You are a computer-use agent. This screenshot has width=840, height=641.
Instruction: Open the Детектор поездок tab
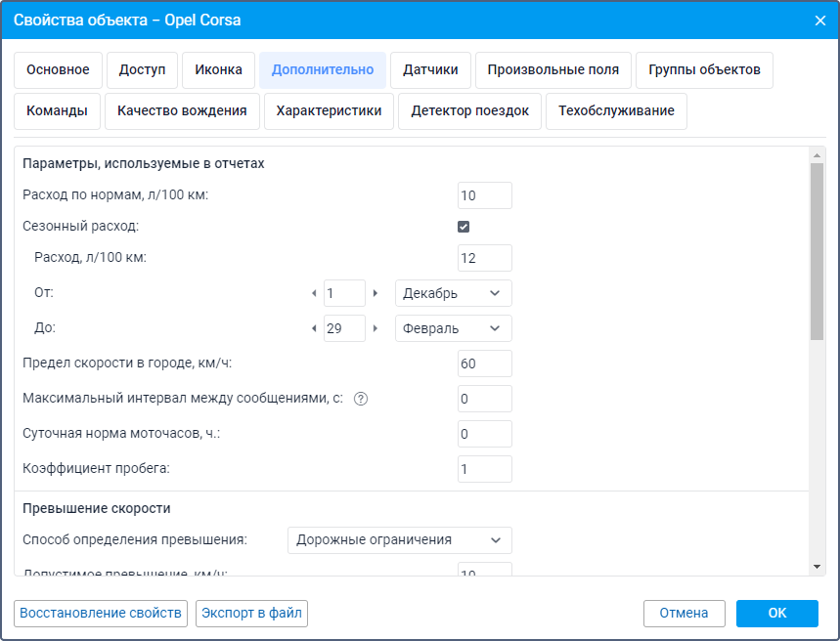tap(469, 111)
